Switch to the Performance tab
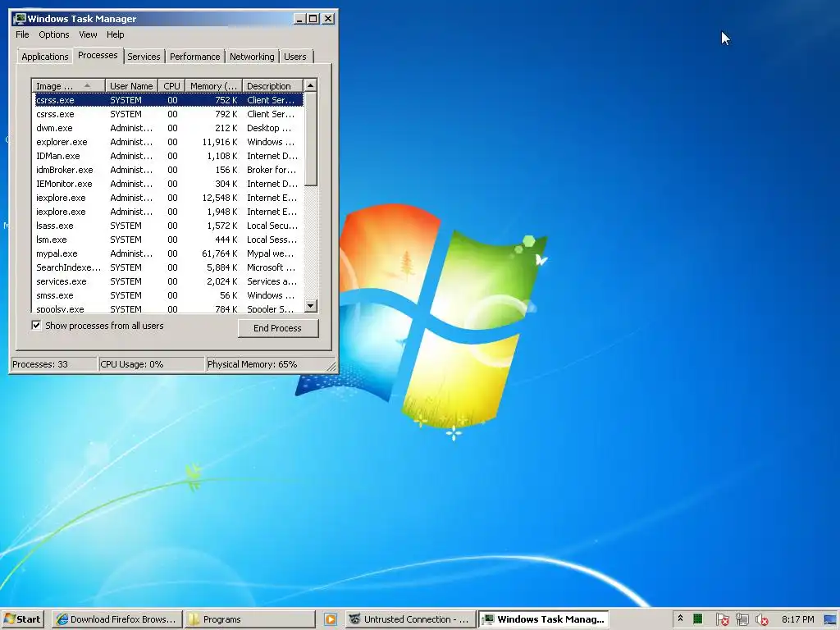The width and height of the screenshot is (840, 630). tap(194, 57)
